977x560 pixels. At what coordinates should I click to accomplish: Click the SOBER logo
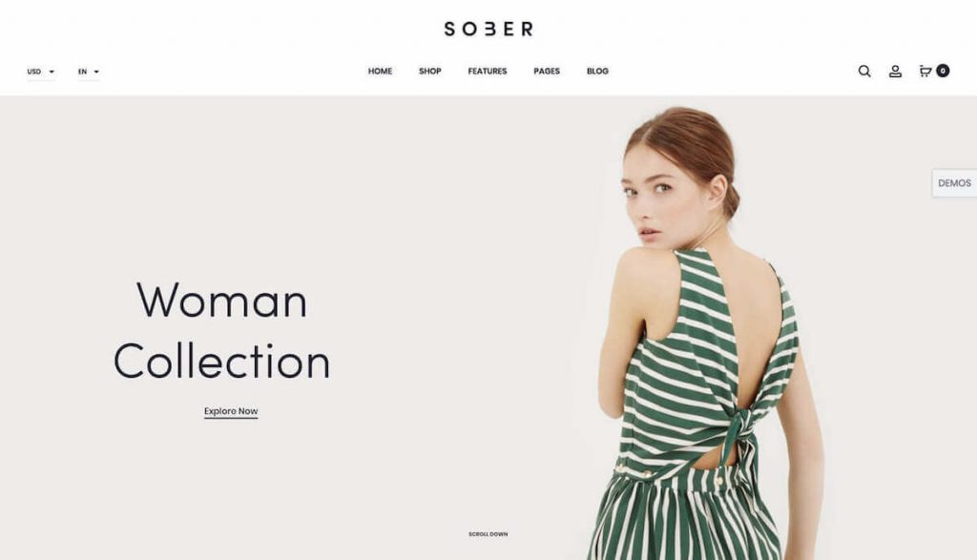pyautogui.click(x=488, y=29)
